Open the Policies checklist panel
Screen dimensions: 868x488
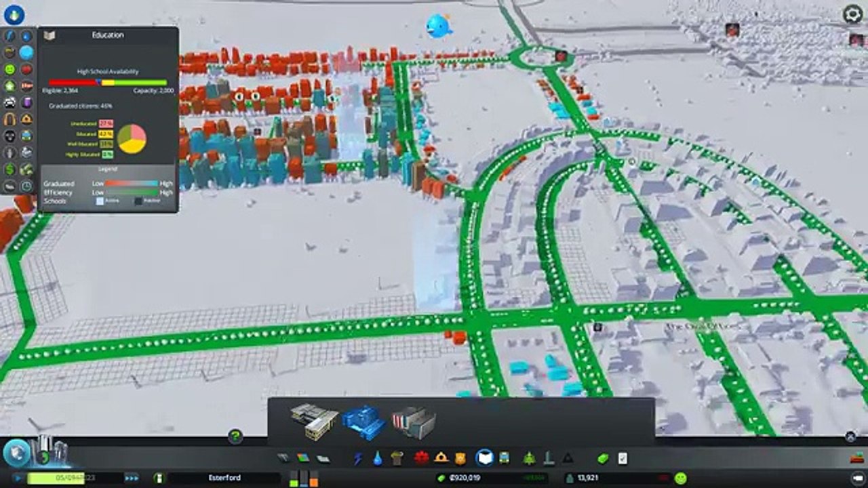click(x=623, y=458)
